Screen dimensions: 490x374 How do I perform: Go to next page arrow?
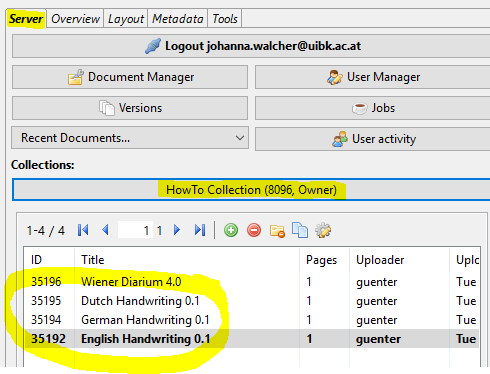point(177,230)
